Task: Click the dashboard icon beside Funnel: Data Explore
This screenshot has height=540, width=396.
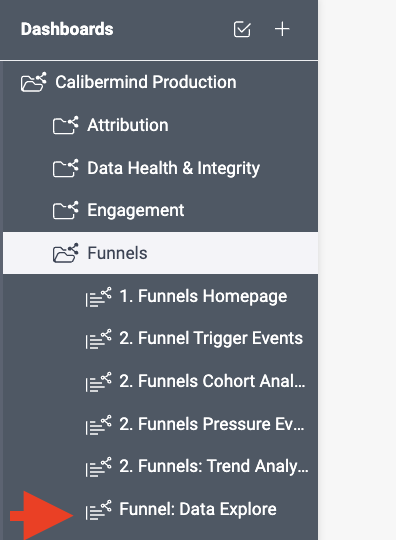Action: [x=98, y=509]
